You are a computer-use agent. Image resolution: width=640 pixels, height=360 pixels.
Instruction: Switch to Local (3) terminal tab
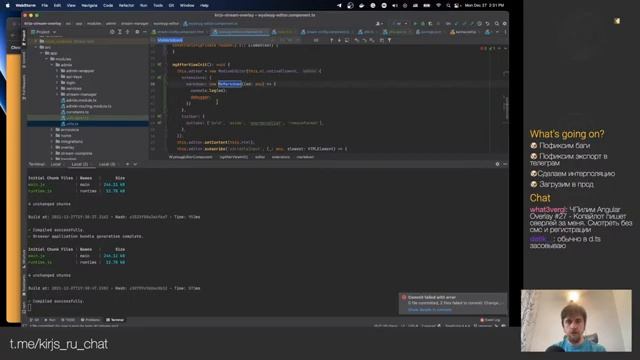tap(107, 164)
